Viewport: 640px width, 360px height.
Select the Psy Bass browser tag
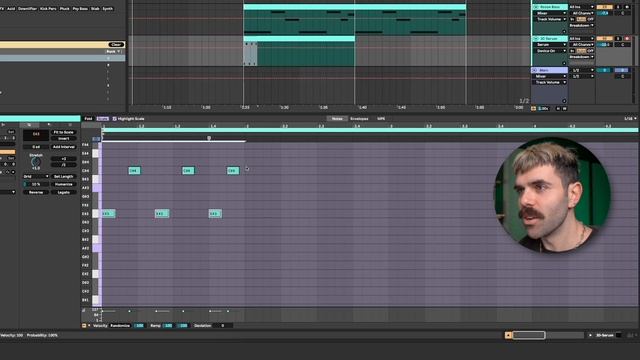(80, 9)
